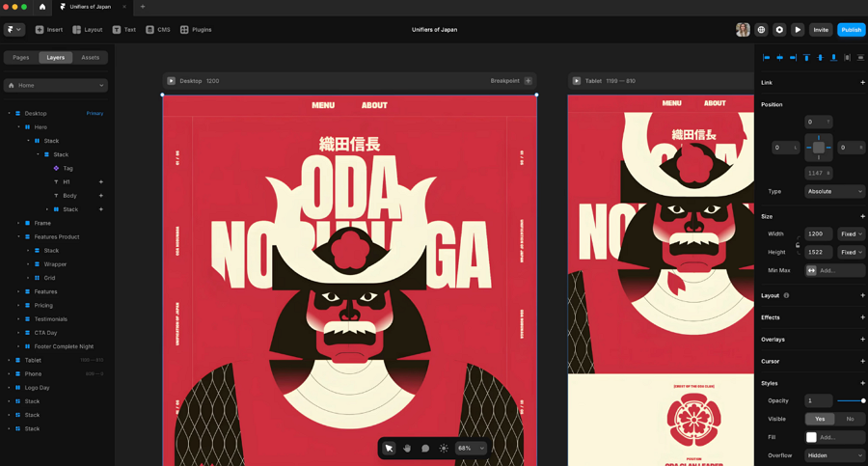Open the globe site settings icon

pos(761,30)
